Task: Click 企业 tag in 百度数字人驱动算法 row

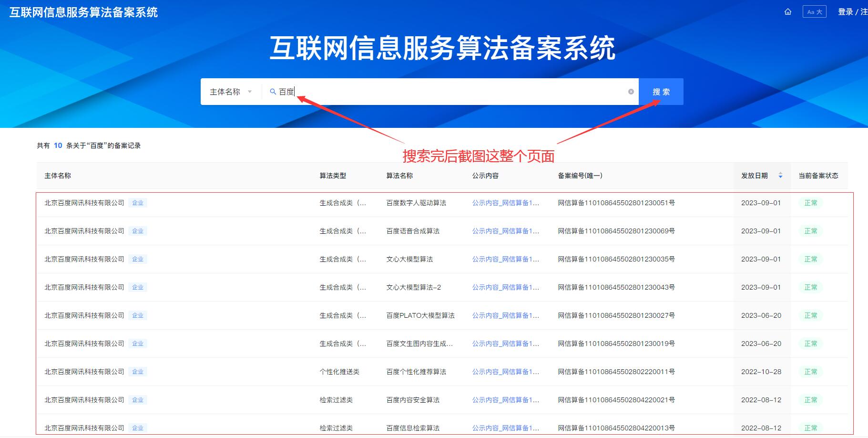Action: (x=138, y=203)
